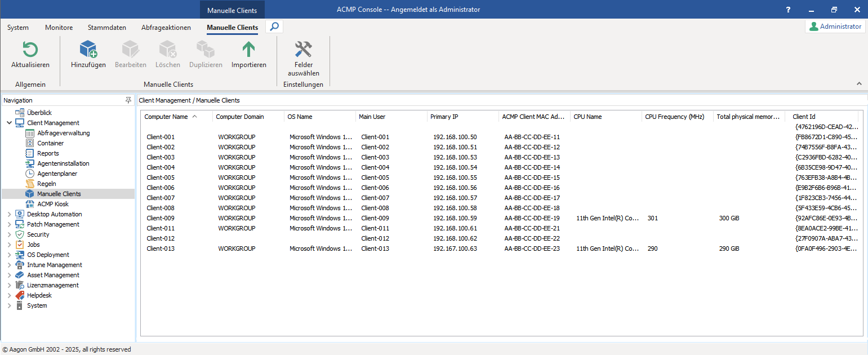Click the Importieren arrow icon
The image size is (868, 355).
(x=248, y=50)
